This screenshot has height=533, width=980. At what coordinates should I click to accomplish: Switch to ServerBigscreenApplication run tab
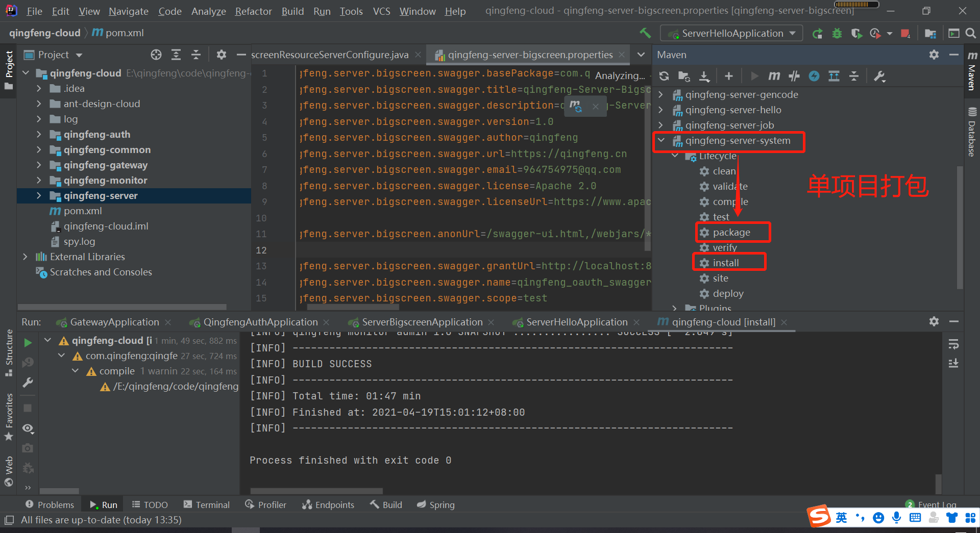(422, 322)
